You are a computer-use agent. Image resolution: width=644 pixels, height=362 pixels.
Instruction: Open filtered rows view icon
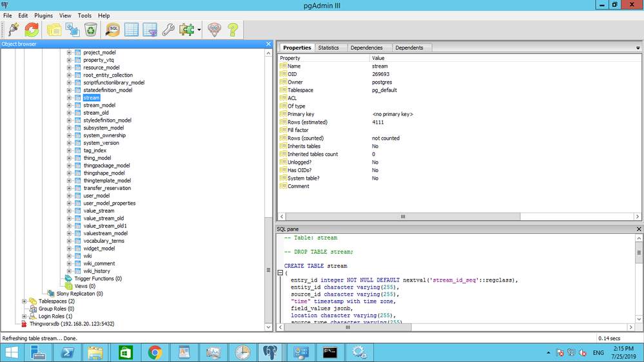pos(150,30)
